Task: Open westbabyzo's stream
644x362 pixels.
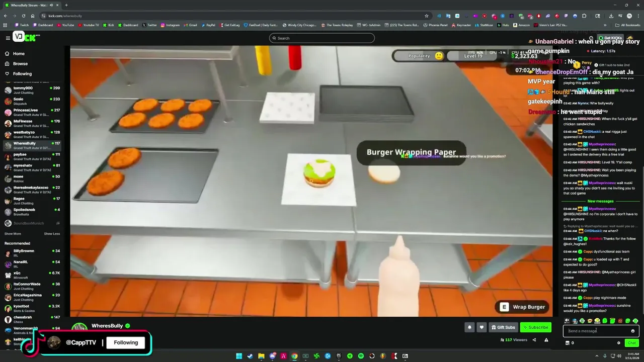Action: tap(33, 134)
